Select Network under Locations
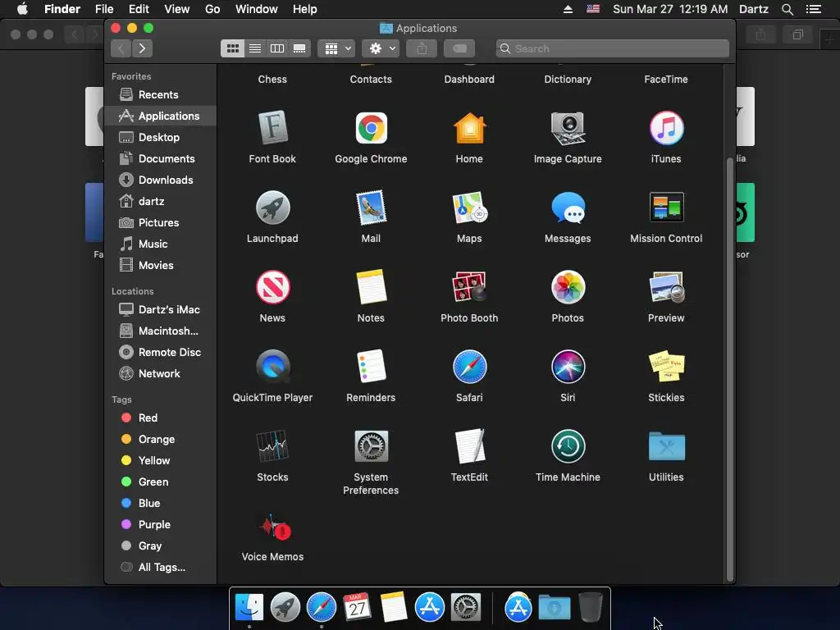Screen dimensions: 840x630 (160, 374)
